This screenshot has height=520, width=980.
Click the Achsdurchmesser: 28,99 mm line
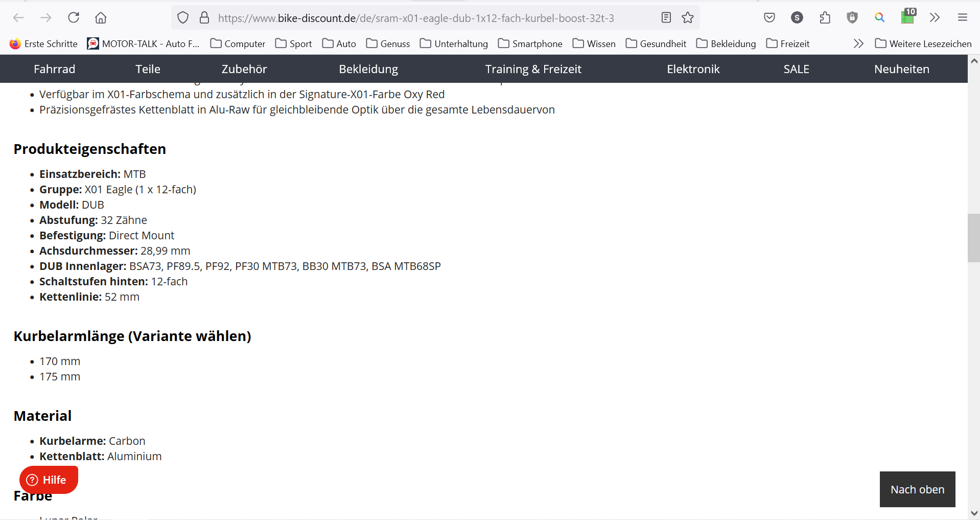pyautogui.click(x=115, y=251)
